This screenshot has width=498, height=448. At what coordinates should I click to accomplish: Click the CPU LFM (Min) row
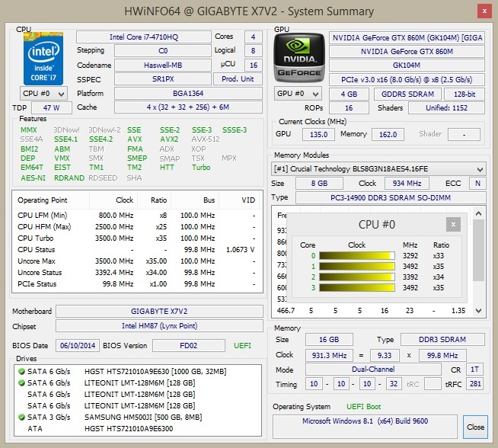tap(137, 215)
